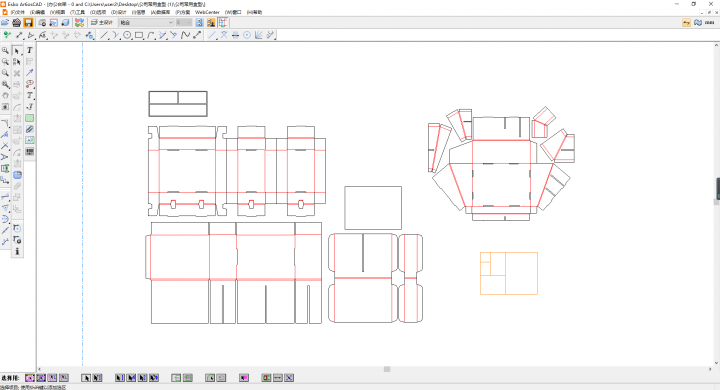Toggle the grid snap icon in top toolbar
720x390 pixels.
pyautogui.click(x=223, y=23)
